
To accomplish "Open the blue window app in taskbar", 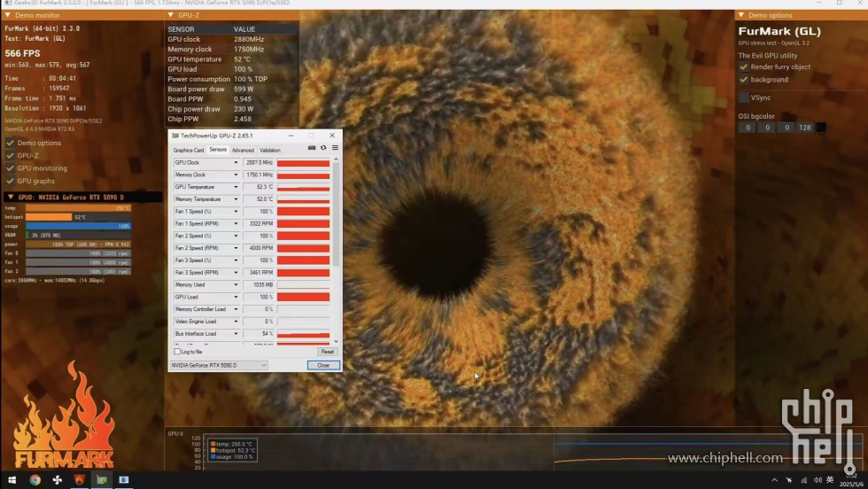I will pyautogui.click(x=124, y=480).
